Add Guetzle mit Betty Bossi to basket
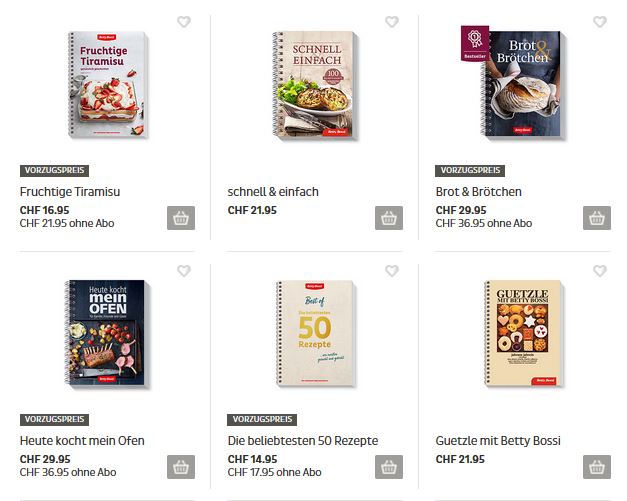This screenshot has width=627, height=501. click(597, 467)
